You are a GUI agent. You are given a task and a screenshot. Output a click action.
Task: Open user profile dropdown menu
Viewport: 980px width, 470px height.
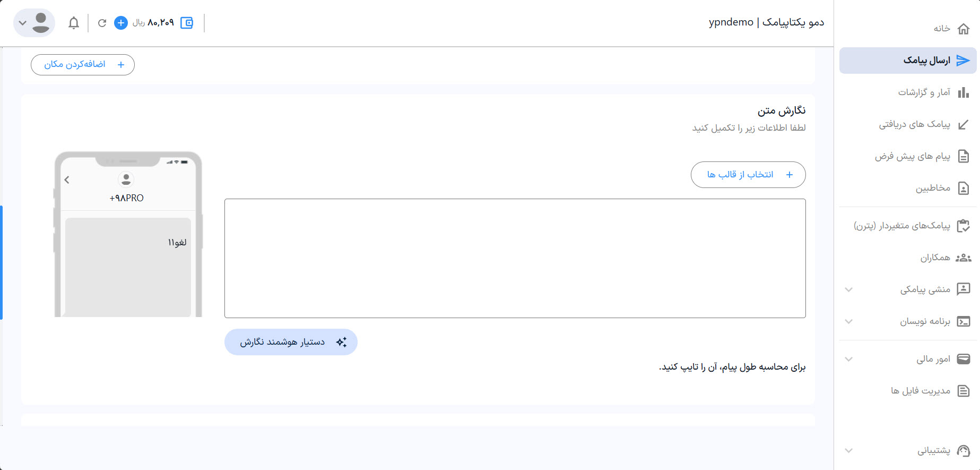34,23
